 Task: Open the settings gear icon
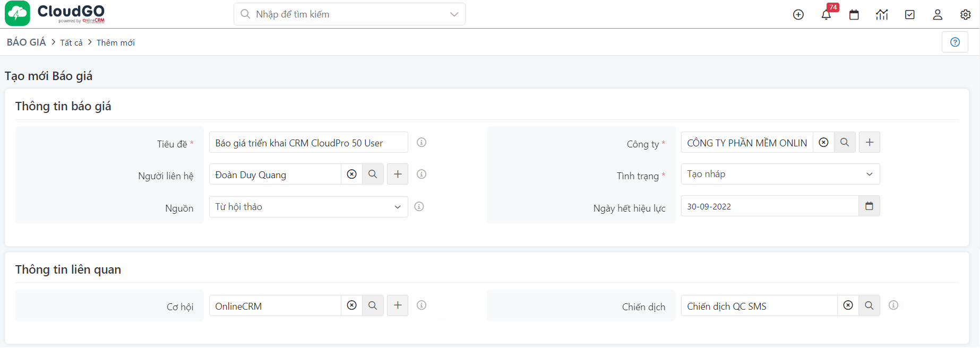[x=966, y=15]
